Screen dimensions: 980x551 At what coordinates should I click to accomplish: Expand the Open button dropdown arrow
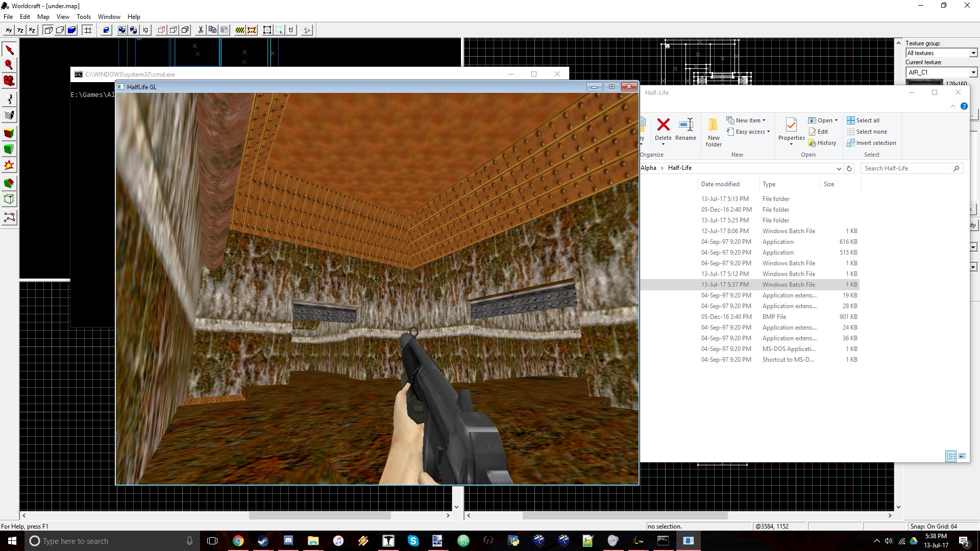[836, 120]
